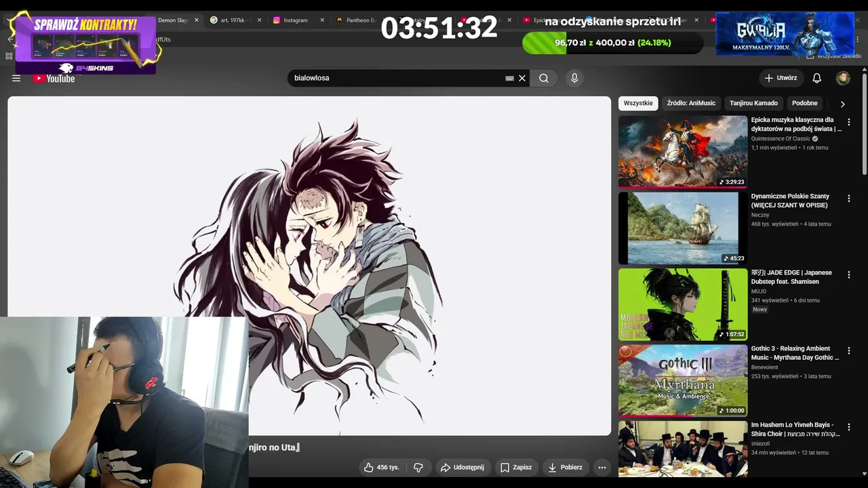The width and height of the screenshot is (868, 488).
Task: Start voice search with the microphone
Action: 574,78
